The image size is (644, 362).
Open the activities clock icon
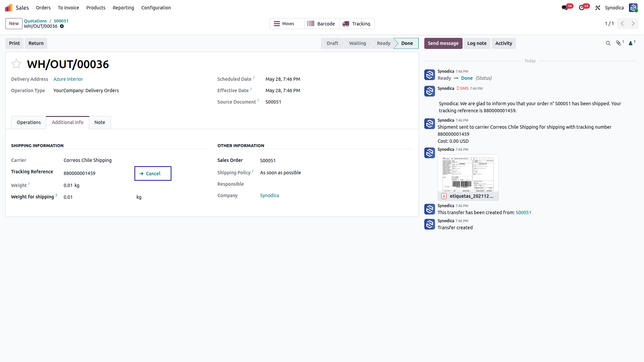pos(582,8)
